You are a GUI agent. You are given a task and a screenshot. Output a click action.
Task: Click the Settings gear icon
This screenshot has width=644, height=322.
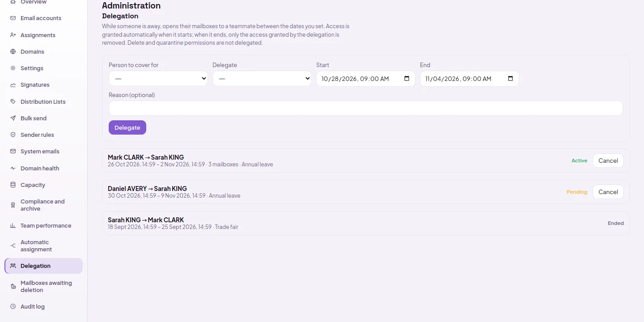(13, 68)
